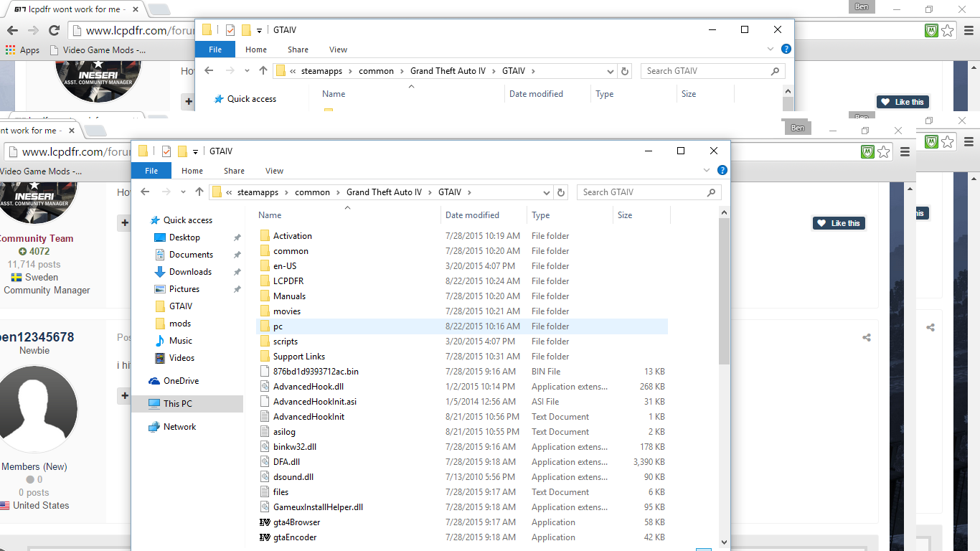Open address bar history dropdown in front Explorer window
Screen dimensions: 980x551
(547, 192)
